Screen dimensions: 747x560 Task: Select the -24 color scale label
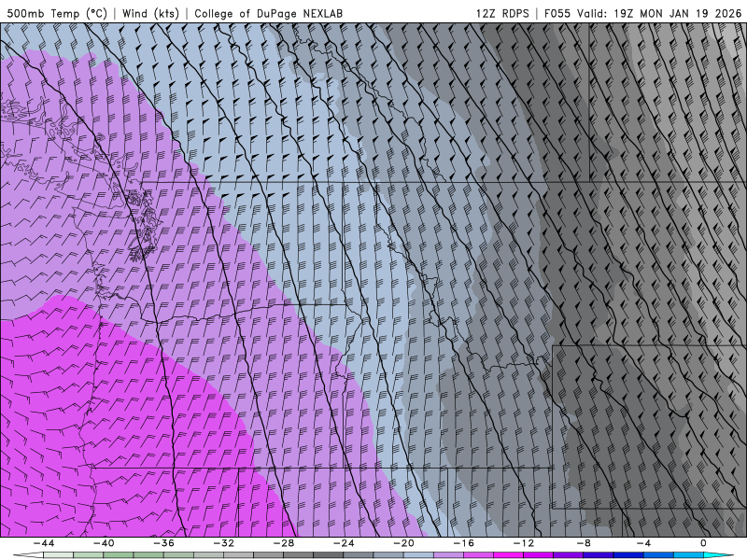(344, 543)
